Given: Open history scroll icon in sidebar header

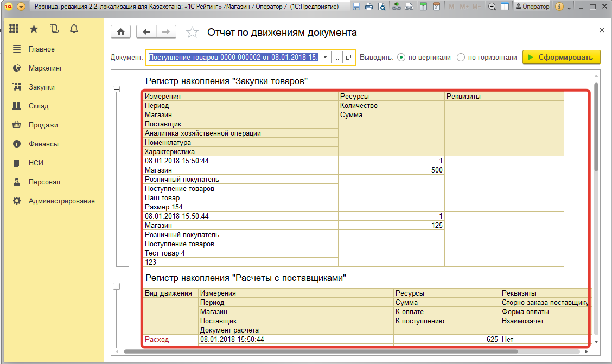Looking at the screenshot, I should [54, 29].
